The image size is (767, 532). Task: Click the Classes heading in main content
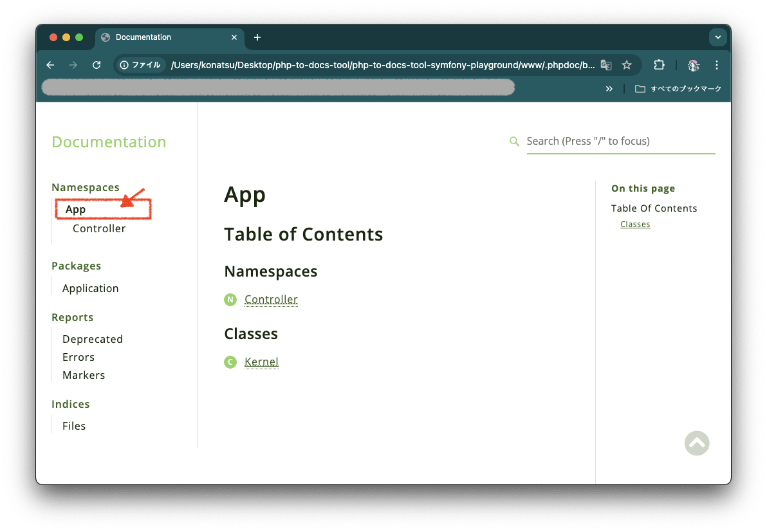251,334
